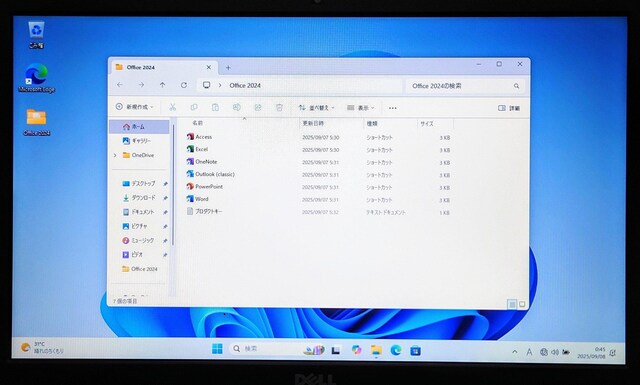Click the Delete trash icon

pos(279,107)
